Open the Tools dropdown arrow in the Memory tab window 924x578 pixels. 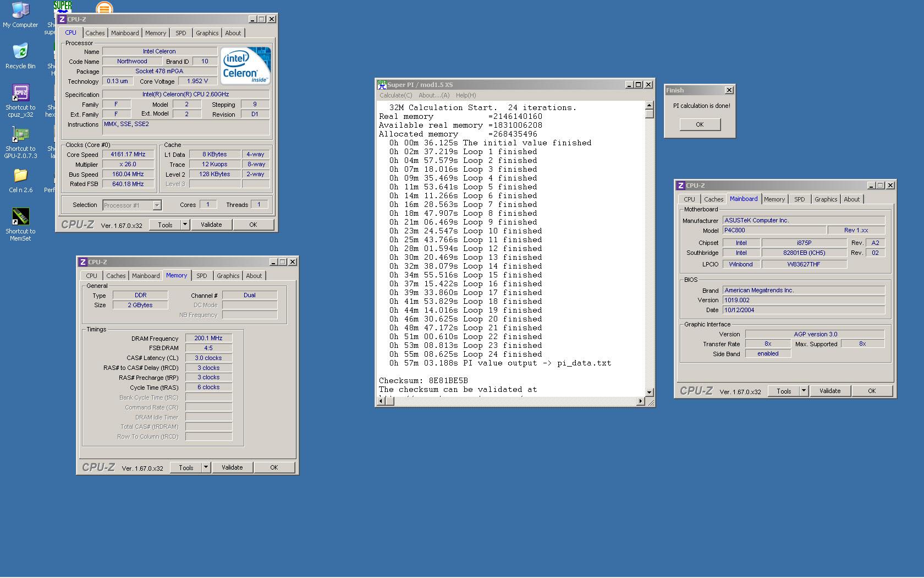(206, 467)
